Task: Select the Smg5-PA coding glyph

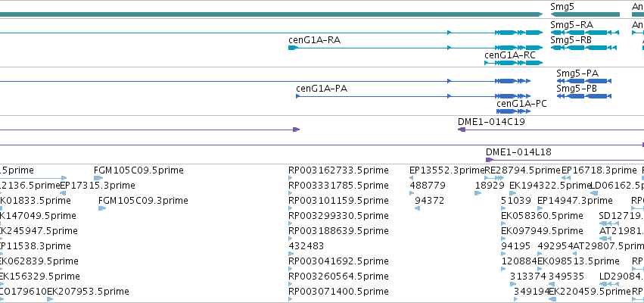Action: 584,81
